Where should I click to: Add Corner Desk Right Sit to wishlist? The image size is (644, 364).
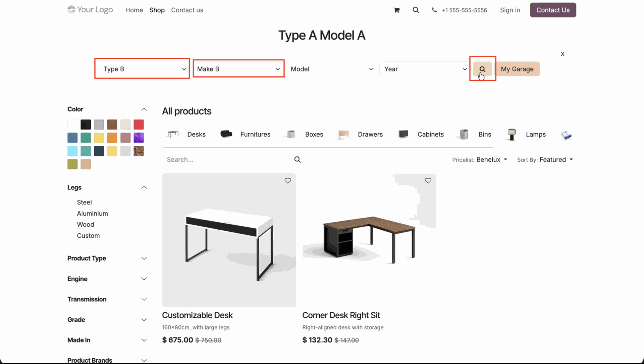(428, 181)
